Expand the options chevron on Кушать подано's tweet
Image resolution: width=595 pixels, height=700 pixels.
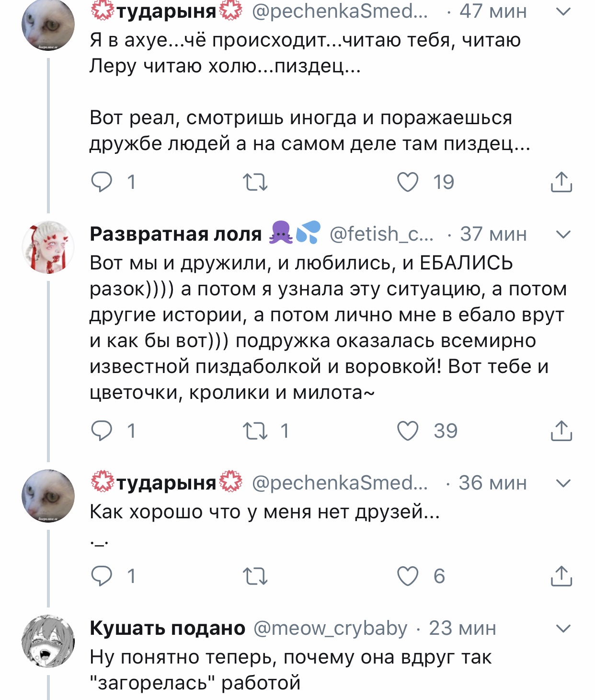pos(564,628)
